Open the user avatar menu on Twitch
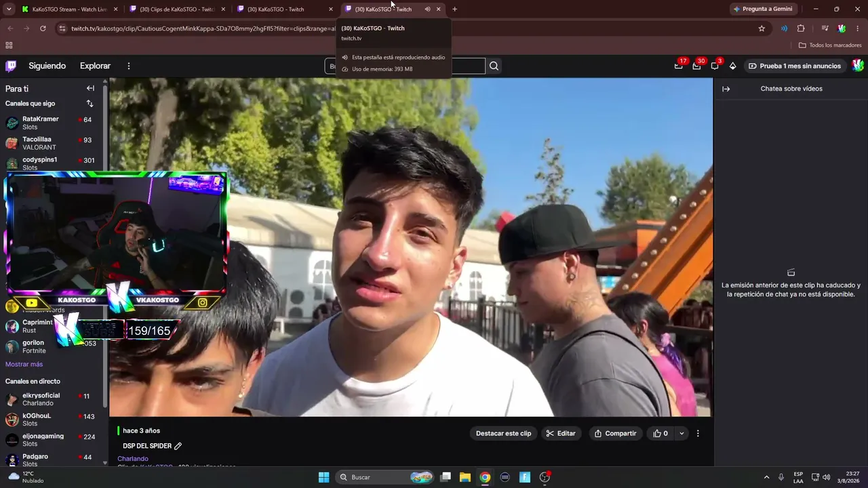 858,66
